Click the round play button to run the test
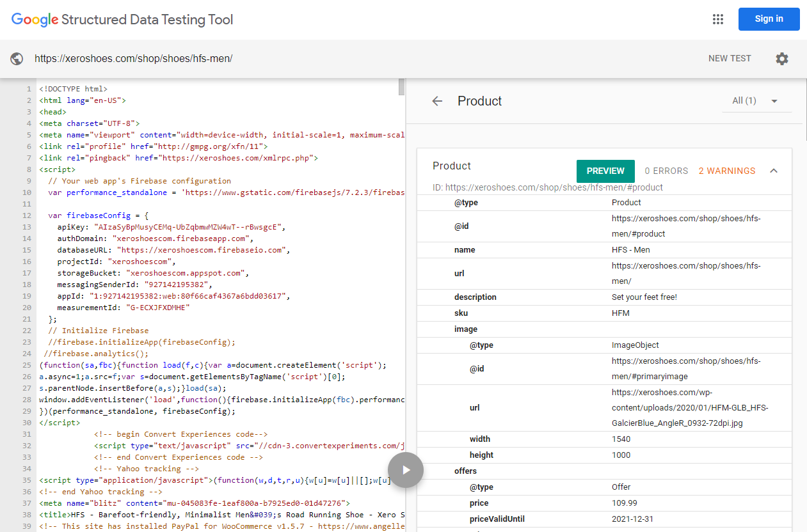Screen dimensions: 807x532 tap(406, 470)
